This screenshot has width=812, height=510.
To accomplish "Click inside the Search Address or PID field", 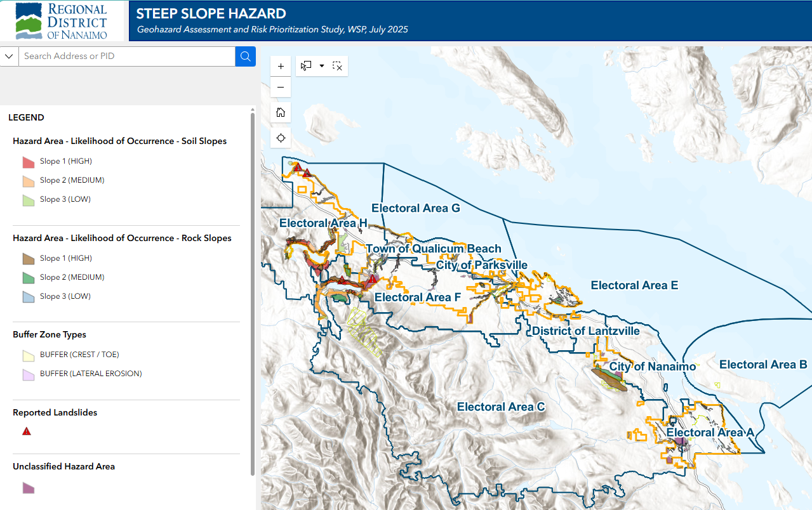I will click(x=127, y=56).
